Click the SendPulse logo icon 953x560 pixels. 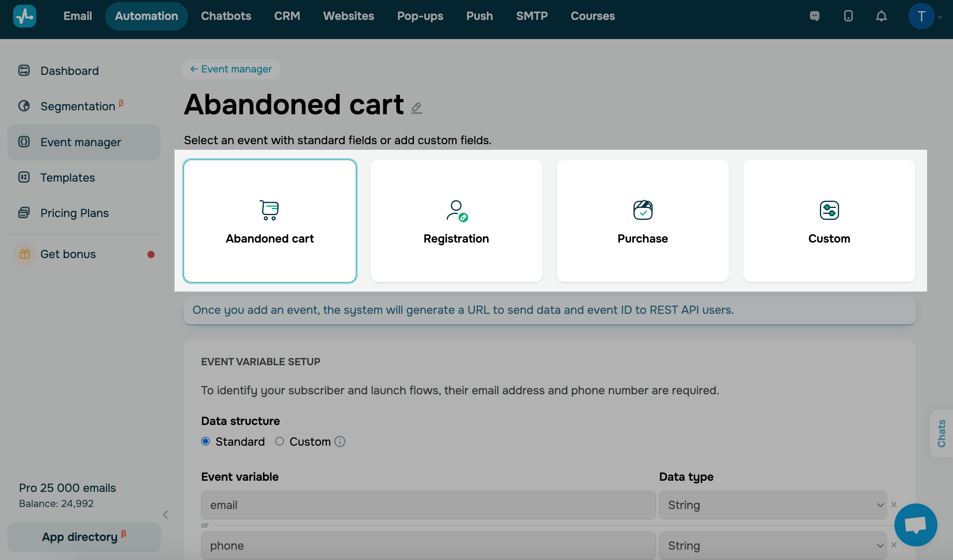(25, 16)
